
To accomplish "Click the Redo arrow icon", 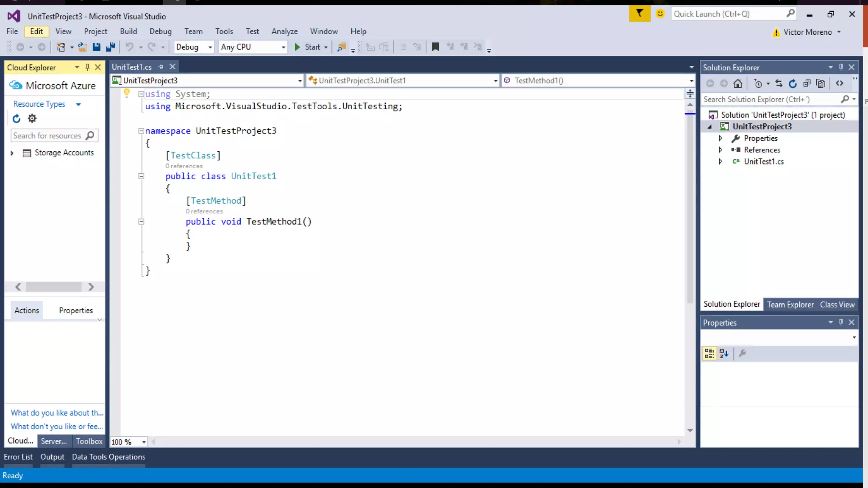I will (152, 47).
